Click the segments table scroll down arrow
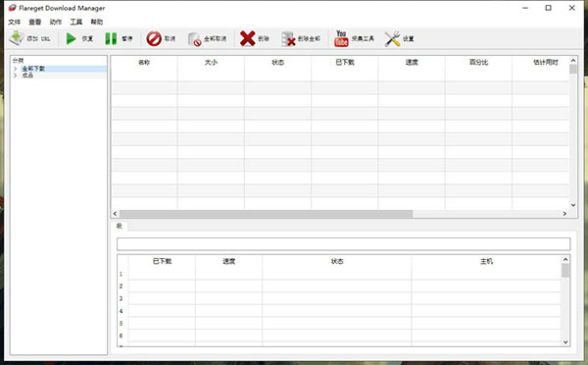Image resolution: width=588 pixels, height=365 pixels. (565, 342)
